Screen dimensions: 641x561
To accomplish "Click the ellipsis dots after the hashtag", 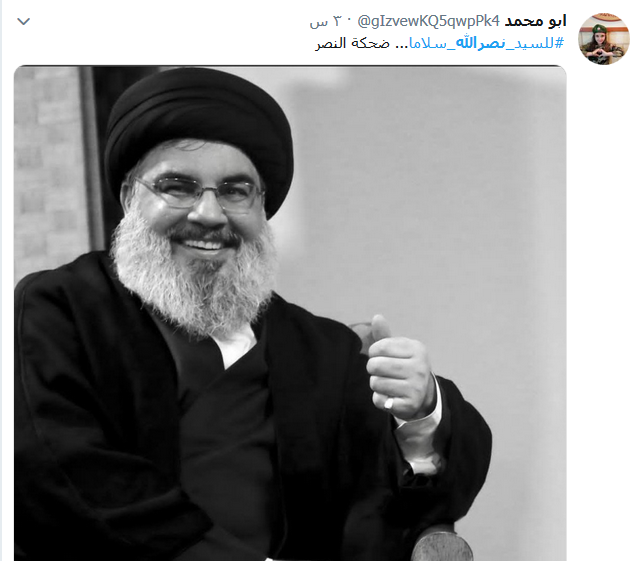I will coord(400,45).
